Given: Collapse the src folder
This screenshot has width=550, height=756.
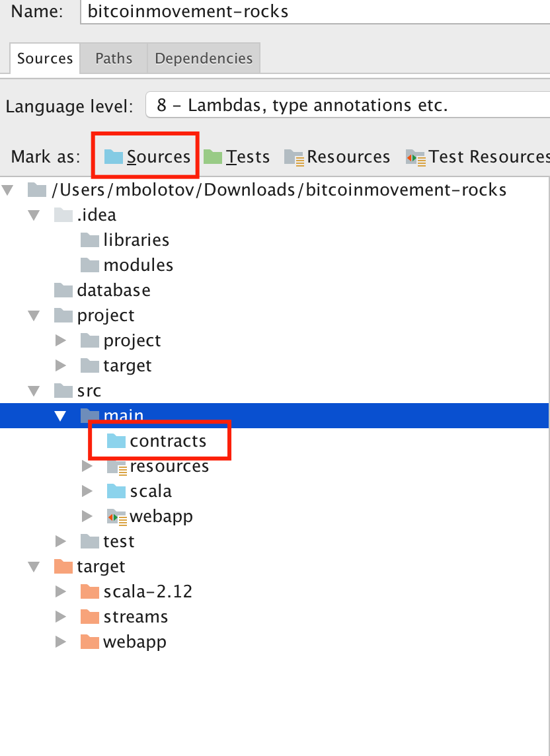Looking at the screenshot, I should [34, 391].
